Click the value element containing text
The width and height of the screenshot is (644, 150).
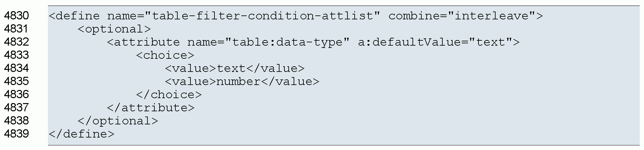[235, 68]
